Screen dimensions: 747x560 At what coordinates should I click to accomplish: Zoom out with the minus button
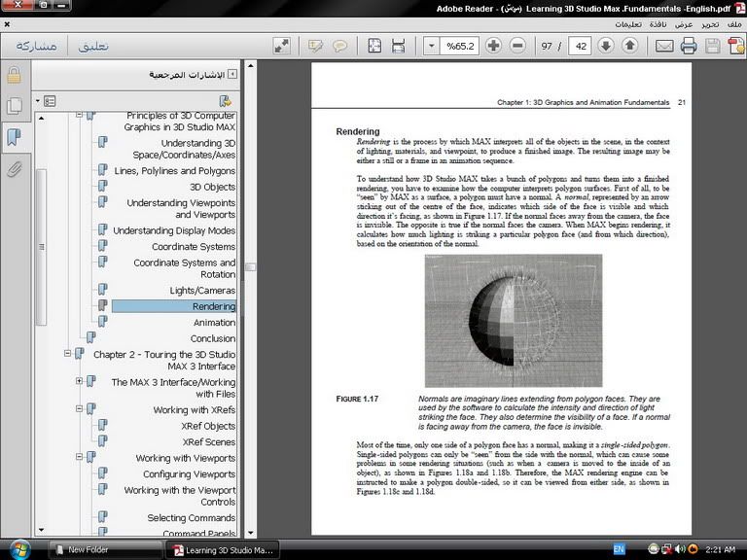(517, 46)
